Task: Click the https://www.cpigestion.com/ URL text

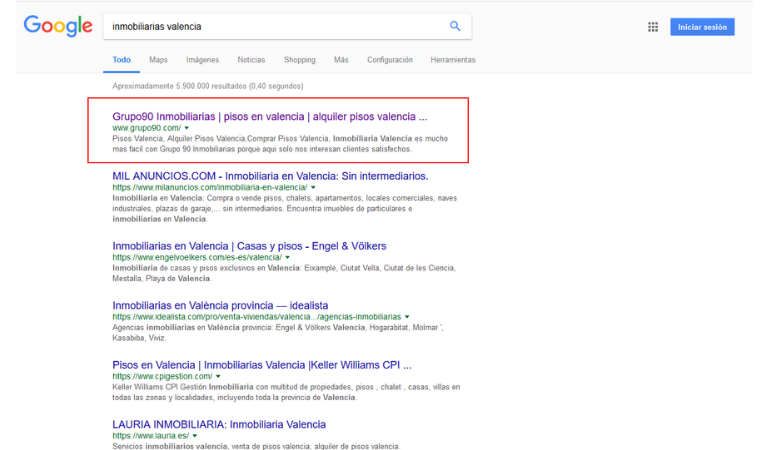Action: [x=162, y=377]
